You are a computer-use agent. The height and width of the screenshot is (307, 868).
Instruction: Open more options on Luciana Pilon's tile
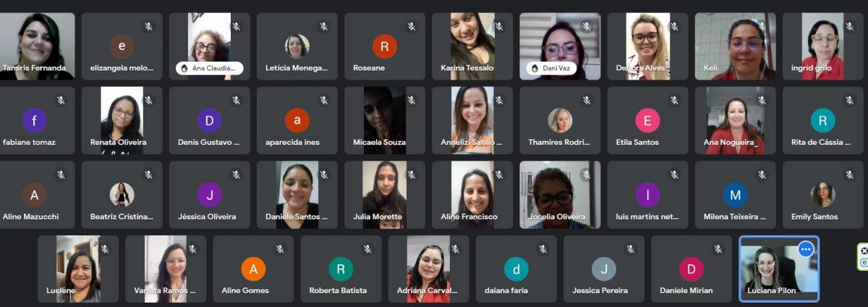(x=806, y=249)
